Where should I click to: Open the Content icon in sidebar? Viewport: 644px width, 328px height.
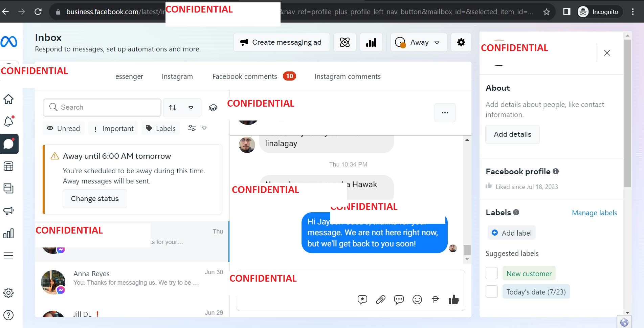[8, 189]
